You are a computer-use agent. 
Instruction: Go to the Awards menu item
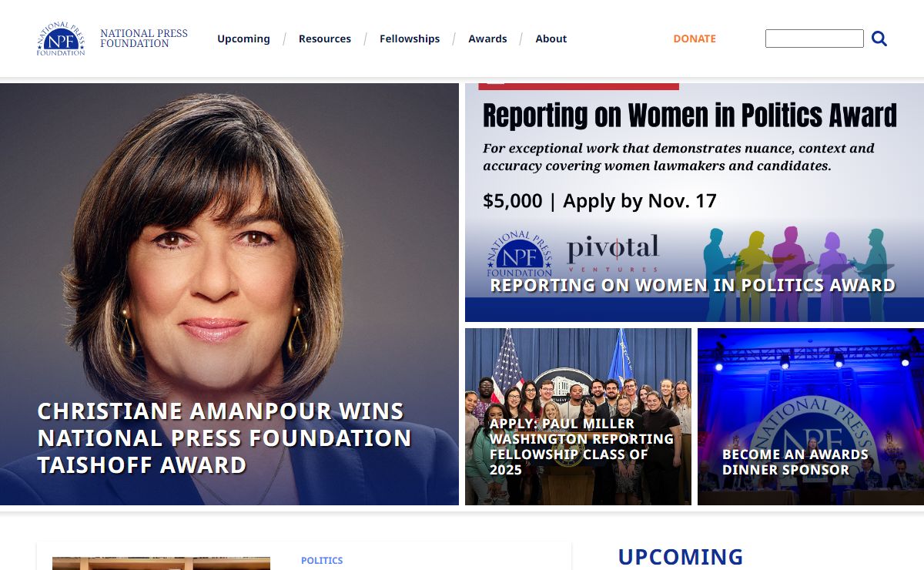[487, 39]
